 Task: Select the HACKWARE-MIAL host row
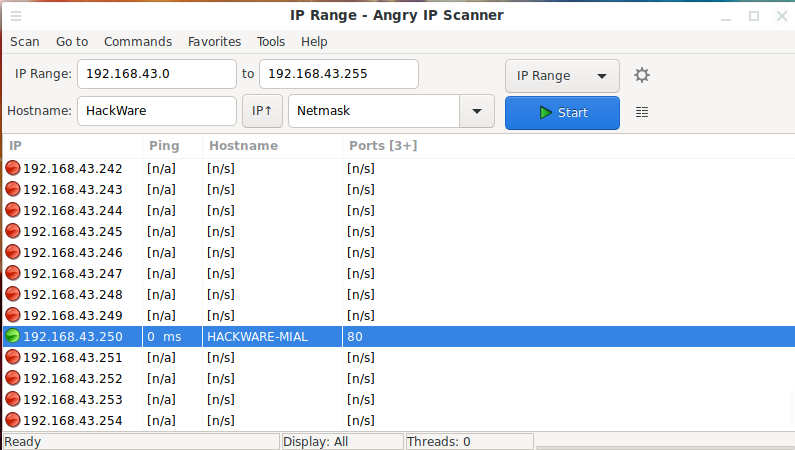click(x=400, y=337)
